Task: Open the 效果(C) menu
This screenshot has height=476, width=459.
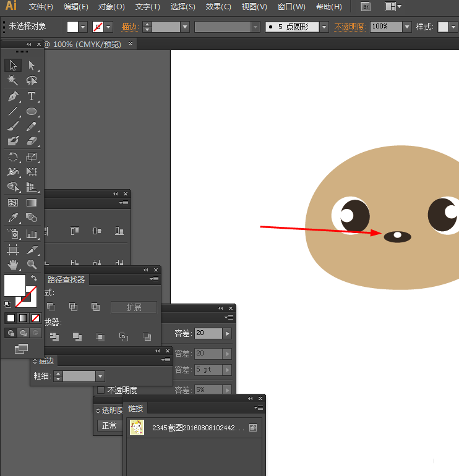Action: tap(218, 7)
